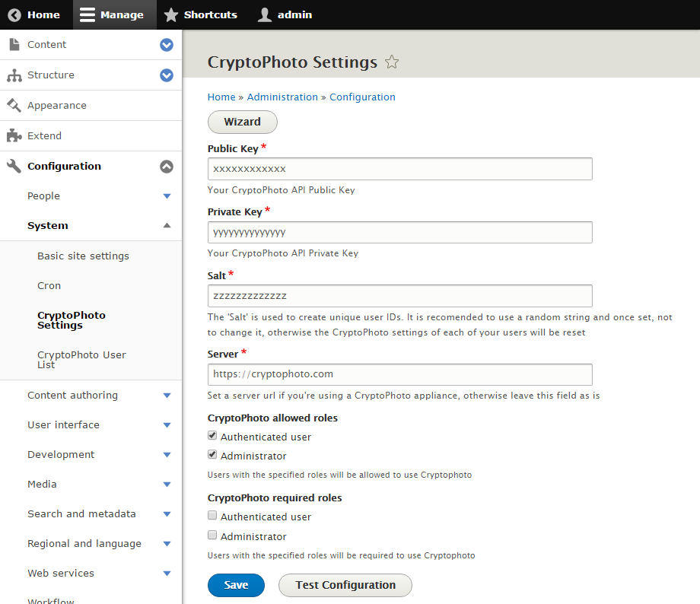The height and width of the screenshot is (604, 700).
Task: Click the Wizard button
Action: pyautogui.click(x=243, y=122)
